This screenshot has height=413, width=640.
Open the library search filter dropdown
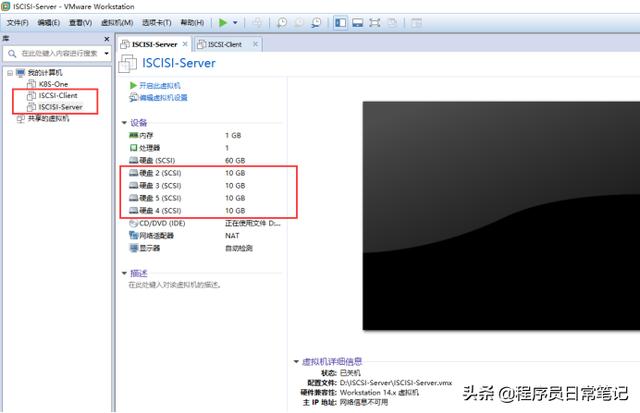[x=107, y=53]
